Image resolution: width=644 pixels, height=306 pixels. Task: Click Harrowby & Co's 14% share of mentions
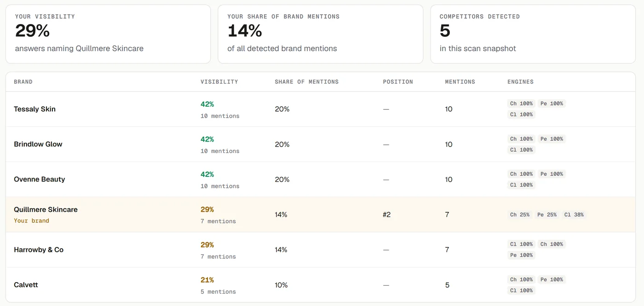tap(281, 250)
